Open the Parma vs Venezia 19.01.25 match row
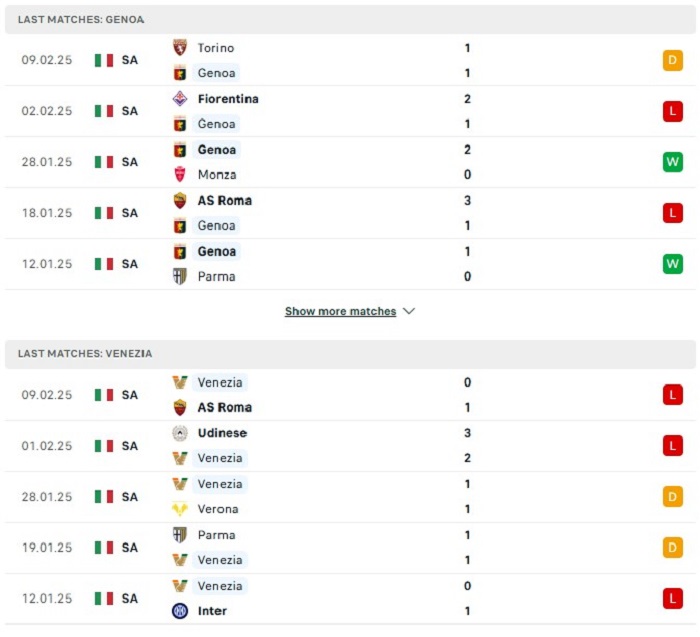 (350, 548)
